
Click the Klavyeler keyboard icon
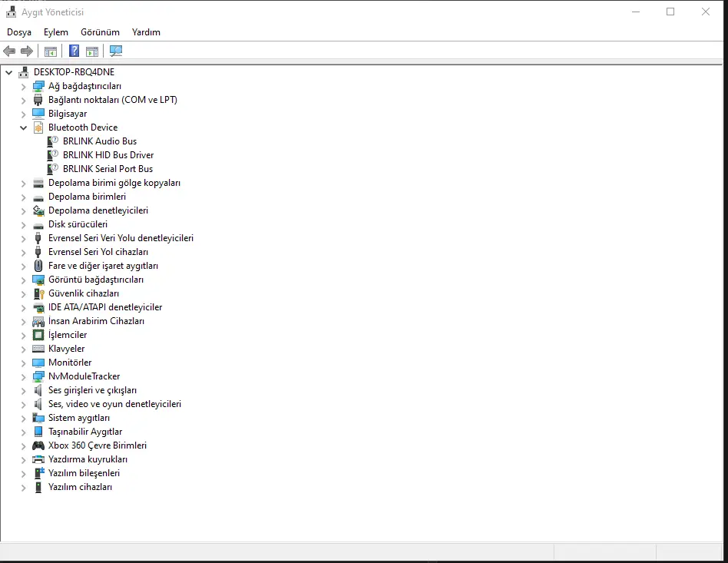point(38,349)
